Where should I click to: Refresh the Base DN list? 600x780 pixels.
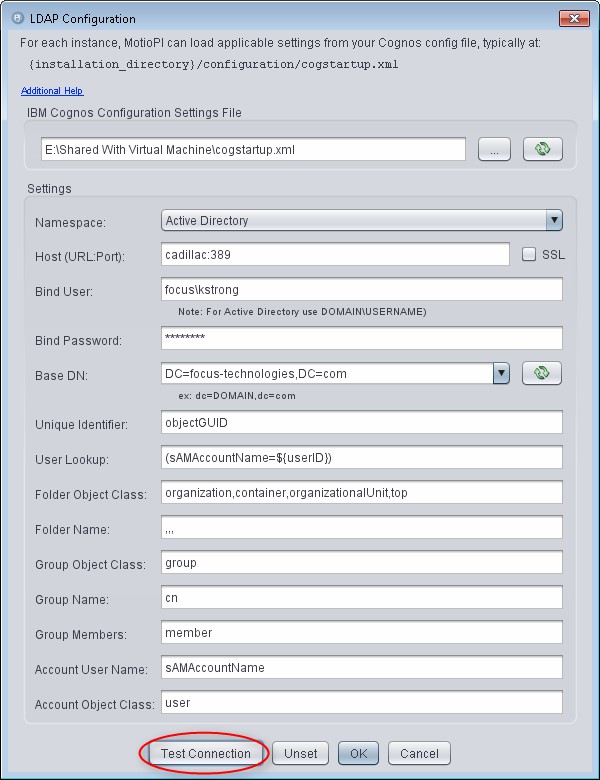[541, 373]
